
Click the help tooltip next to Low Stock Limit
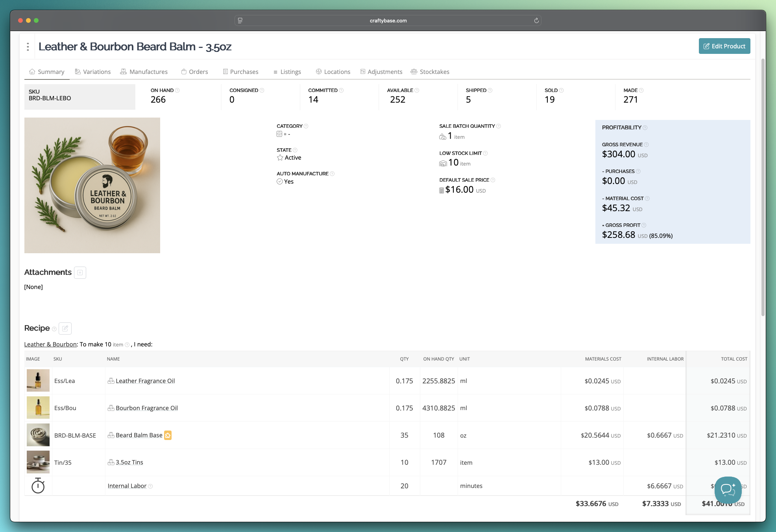tap(486, 153)
